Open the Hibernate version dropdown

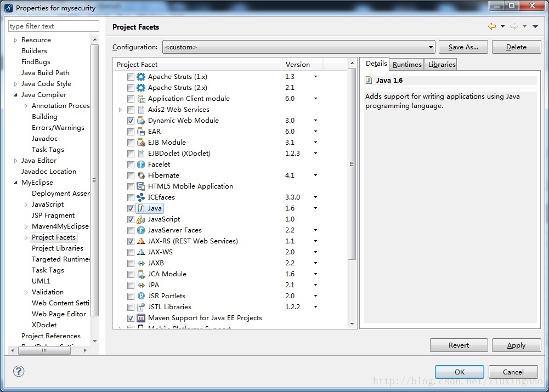[x=315, y=175]
